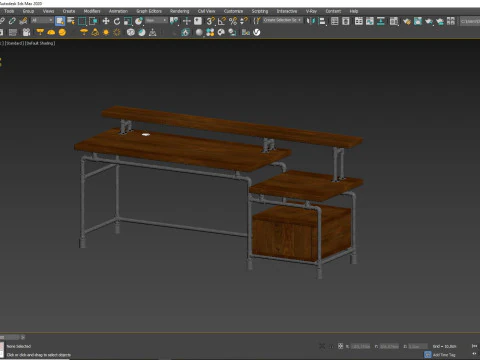Open the Schematic View icon

click(381, 21)
